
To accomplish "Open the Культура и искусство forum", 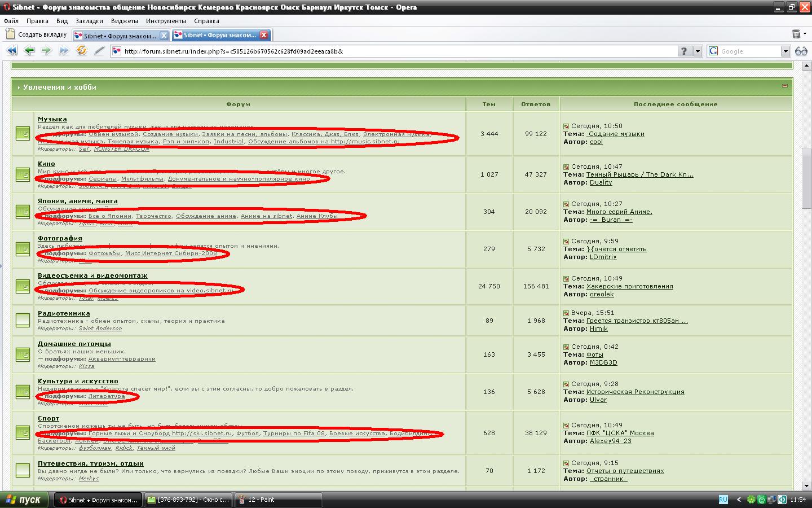I will pyautogui.click(x=78, y=381).
